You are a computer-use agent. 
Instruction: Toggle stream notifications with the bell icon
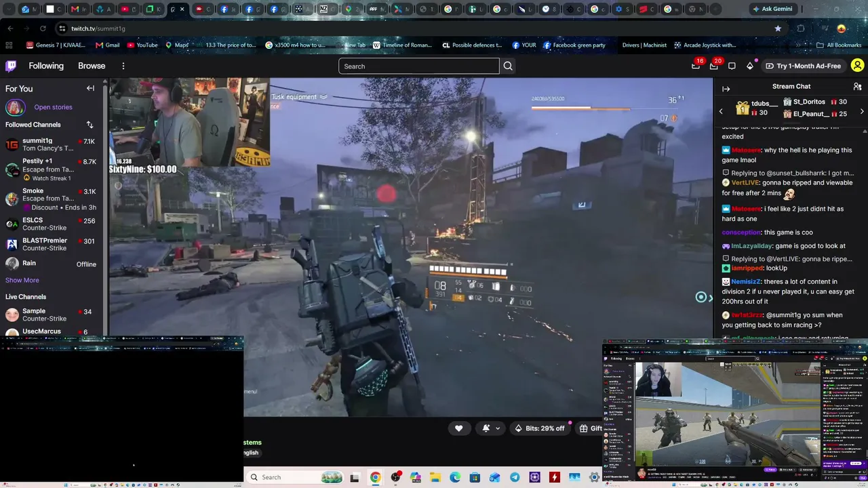click(x=486, y=428)
